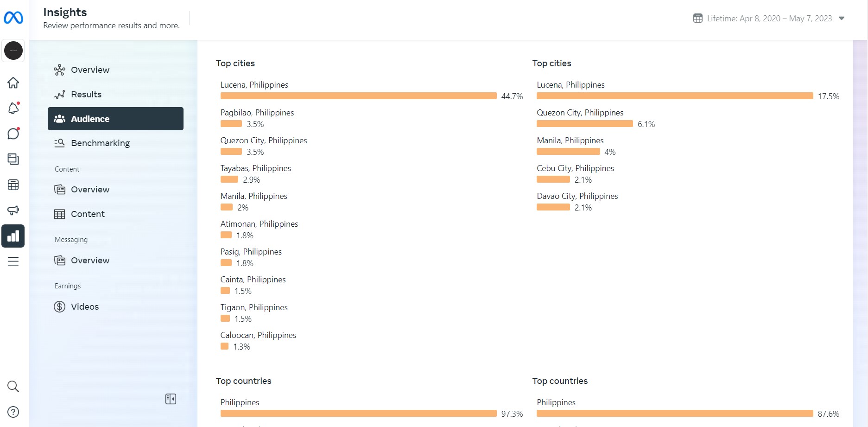Collapse the navigation sidebar panel
This screenshot has width=868, height=427.
[171, 399]
